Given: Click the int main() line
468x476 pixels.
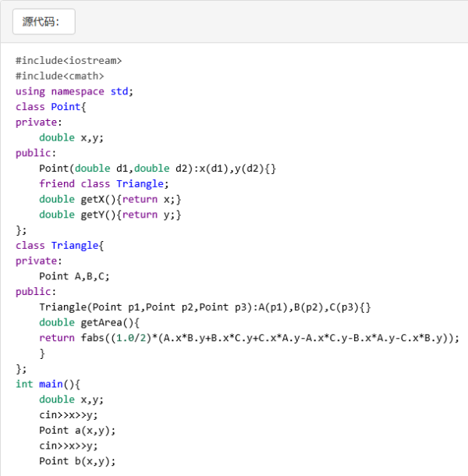Looking at the screenshot, I should 48,384.
